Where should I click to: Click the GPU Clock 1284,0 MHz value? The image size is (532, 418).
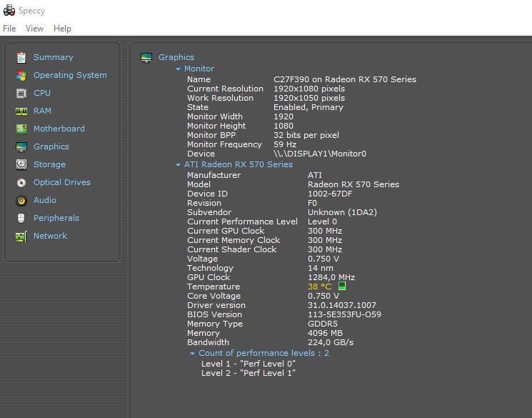click(x=331, y=277)
